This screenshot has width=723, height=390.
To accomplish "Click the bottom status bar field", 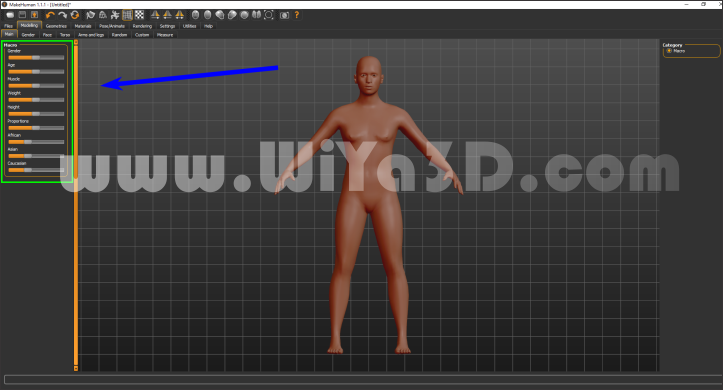I will point(363,379).
